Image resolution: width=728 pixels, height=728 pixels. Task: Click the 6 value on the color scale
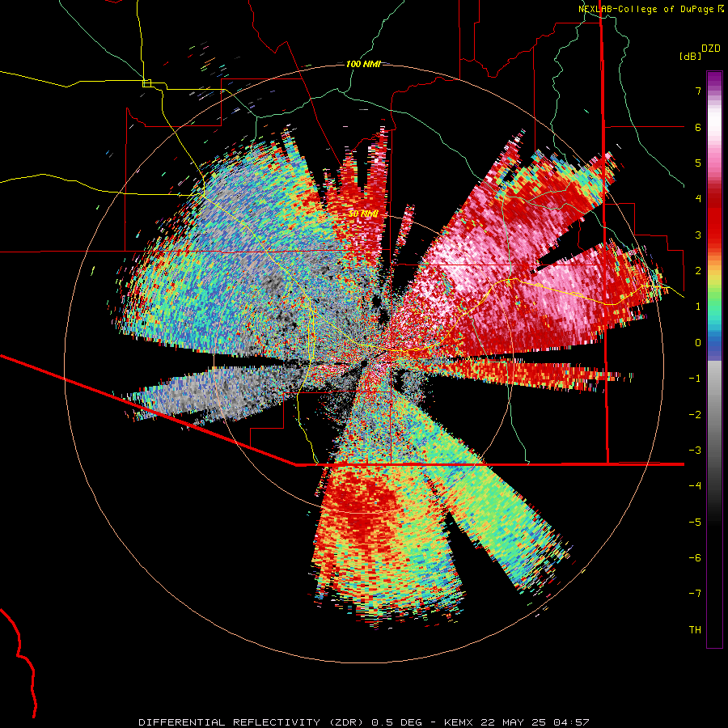[x=698, y=127]
